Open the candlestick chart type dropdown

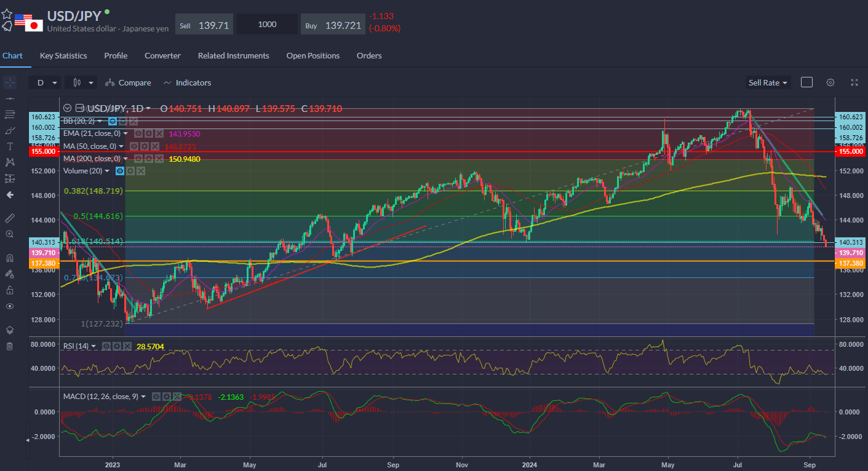[84, 82]
